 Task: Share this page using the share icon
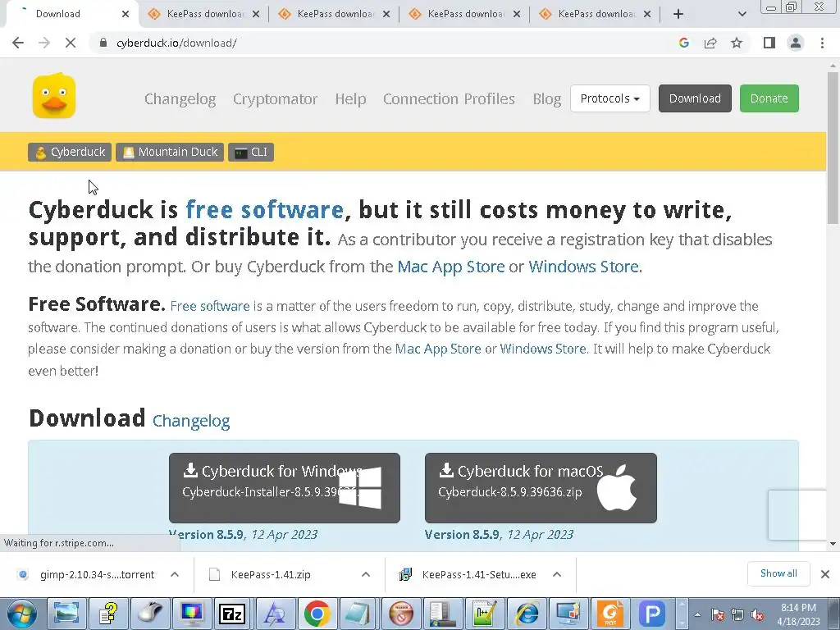coord(710,43)
